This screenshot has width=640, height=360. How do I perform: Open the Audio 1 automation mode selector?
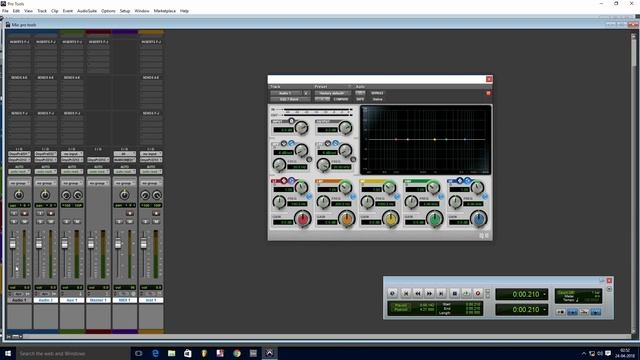(19, 172)
